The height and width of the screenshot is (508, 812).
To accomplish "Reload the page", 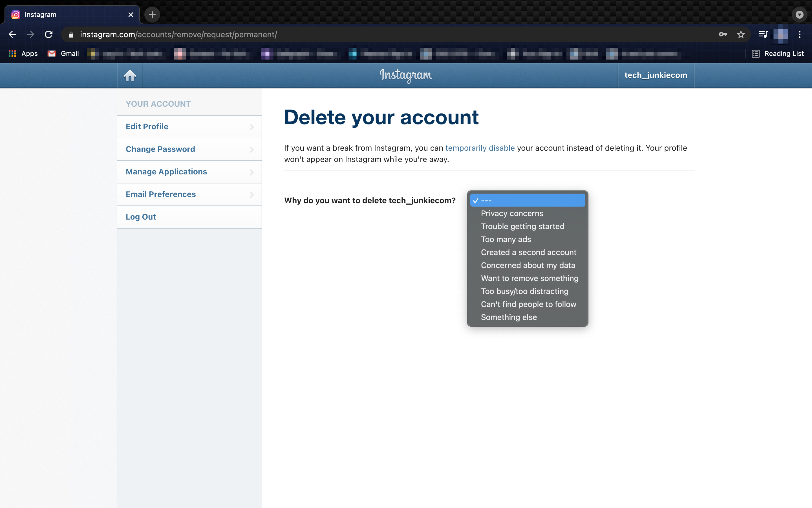I will 49,34.
